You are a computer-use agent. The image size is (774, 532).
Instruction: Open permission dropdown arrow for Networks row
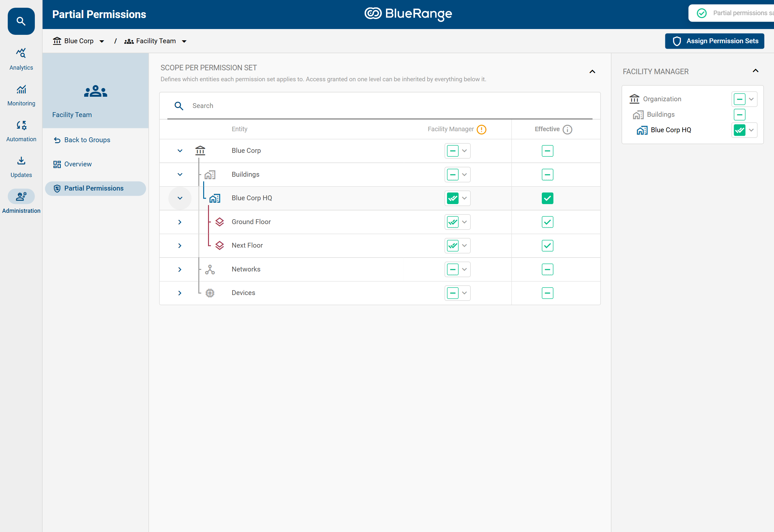[464, 269]
